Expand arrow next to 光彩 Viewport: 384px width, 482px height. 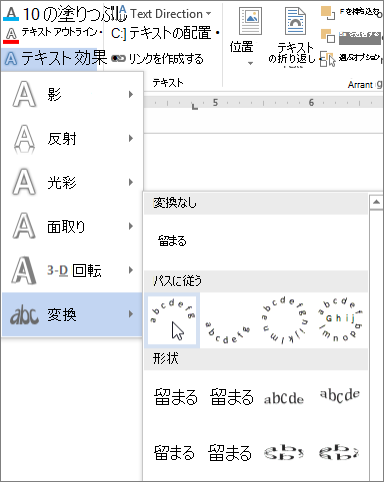click(131, 182)
